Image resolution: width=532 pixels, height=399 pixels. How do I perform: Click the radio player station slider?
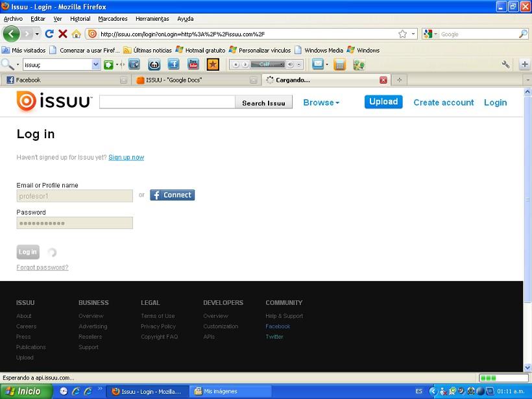[268, 64]
